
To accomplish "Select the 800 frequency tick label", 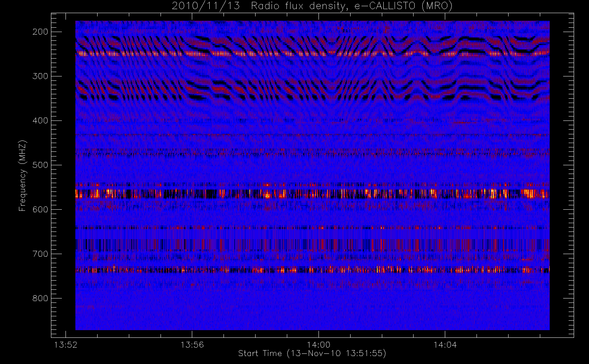I will tap(40, 298).
